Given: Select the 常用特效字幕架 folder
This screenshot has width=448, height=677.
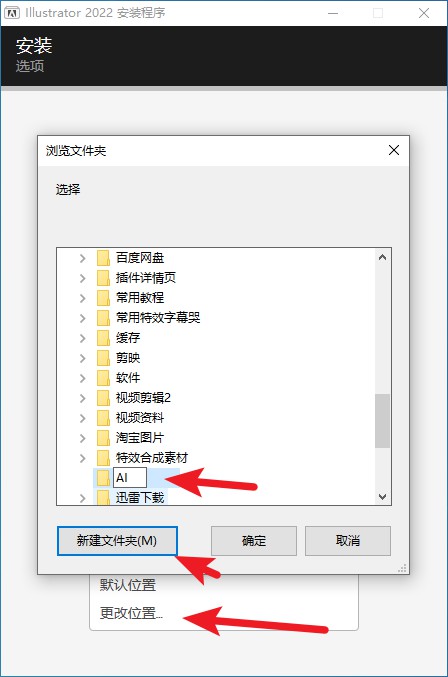Looking at the screenshot, I should pyautogui.click(x=158, y=318).
